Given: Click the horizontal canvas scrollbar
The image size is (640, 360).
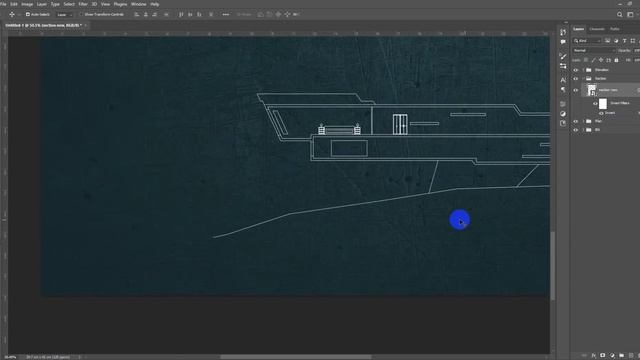Looking at the screenshot, I should click(296, 357).
